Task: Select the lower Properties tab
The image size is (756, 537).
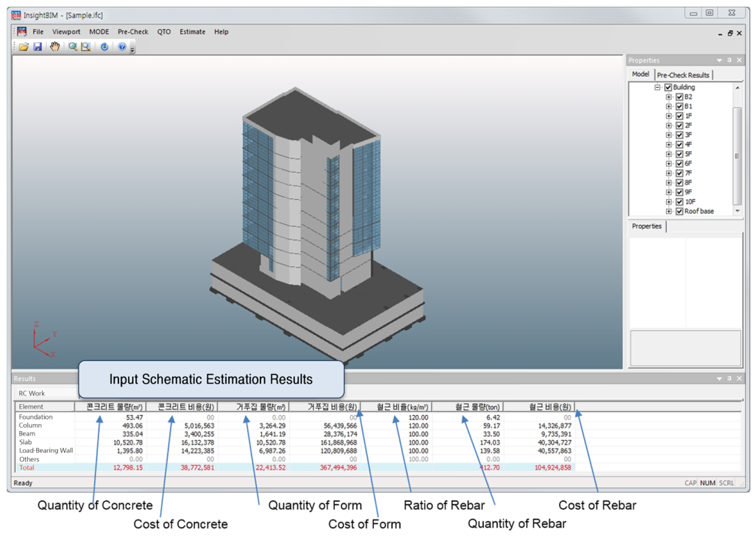Action: [x=647, y=226]
